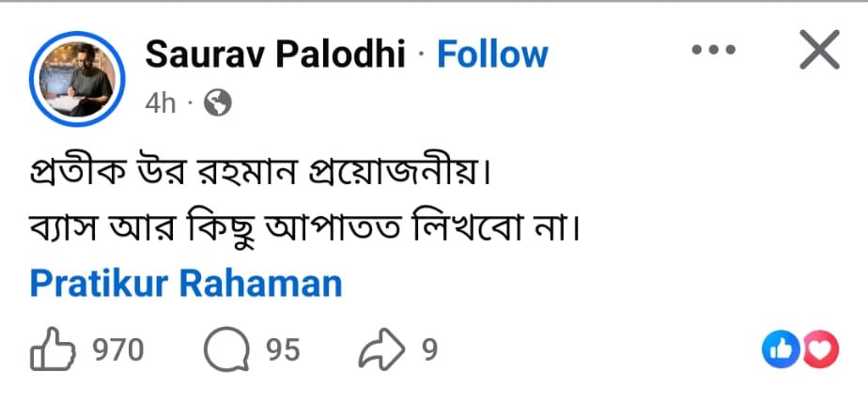The width and height of the screenshot is (868, 402).
Task: Share the post using arrow icon
Action: click(x=383, y=350)
